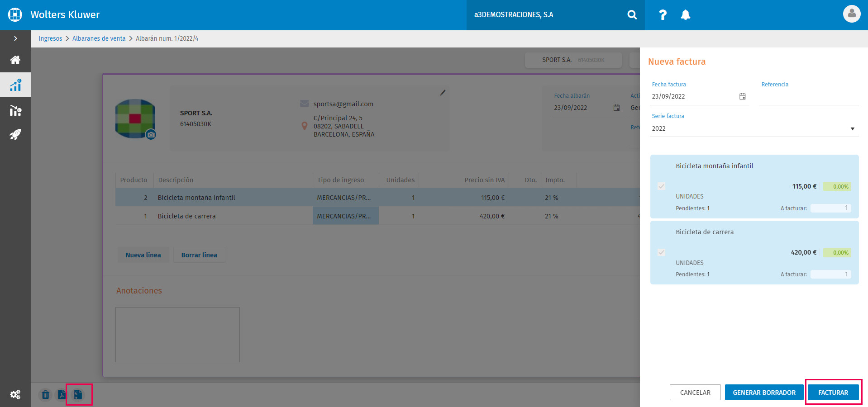Go to Ingresos breadcrumb
Screen dimensions: 868x407
[x=50, y=38]
